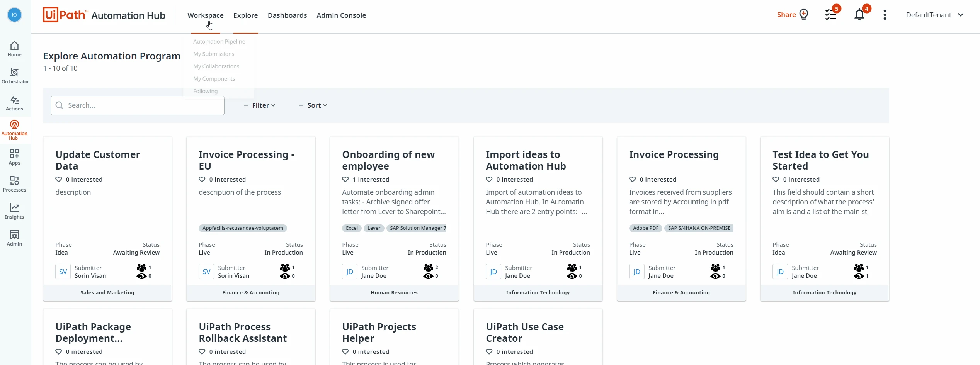Open the Sort dropdown
Image resolution: width=980 pixels, height=365 pixels.
[313, 105]
